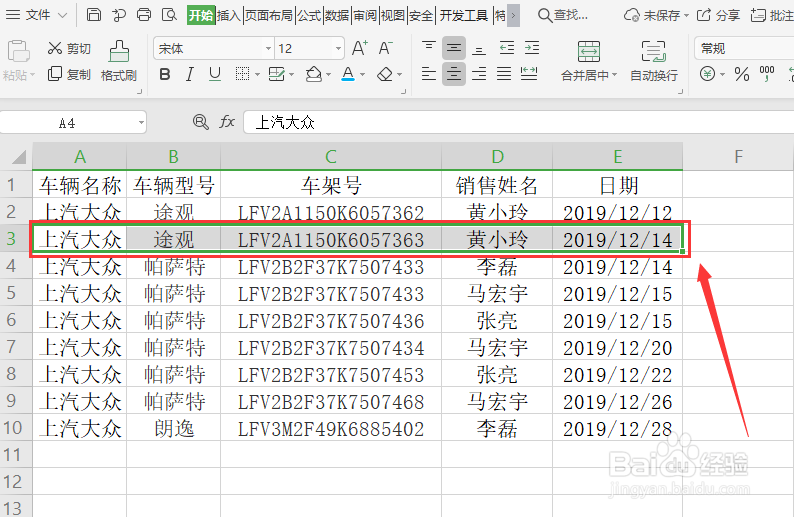Click the Copy (复制) icon
This screenshot has height=517, width=794.
point(54,74)
